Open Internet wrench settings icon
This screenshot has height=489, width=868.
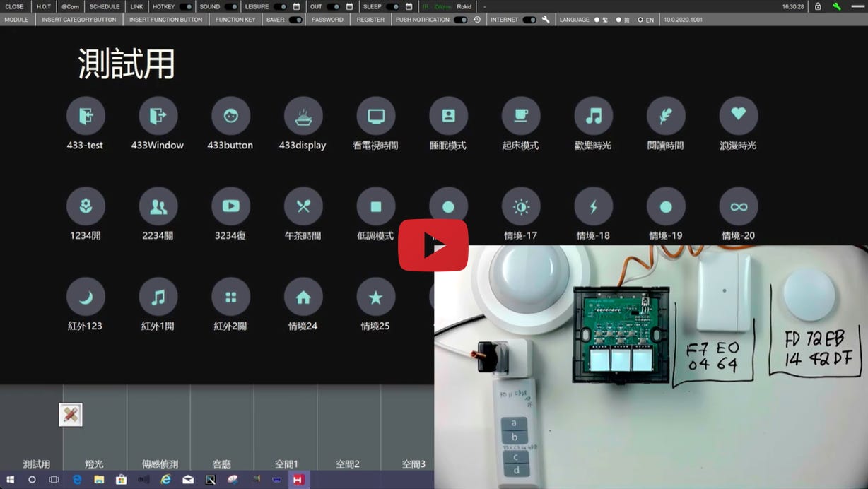[x=546, y=20]
